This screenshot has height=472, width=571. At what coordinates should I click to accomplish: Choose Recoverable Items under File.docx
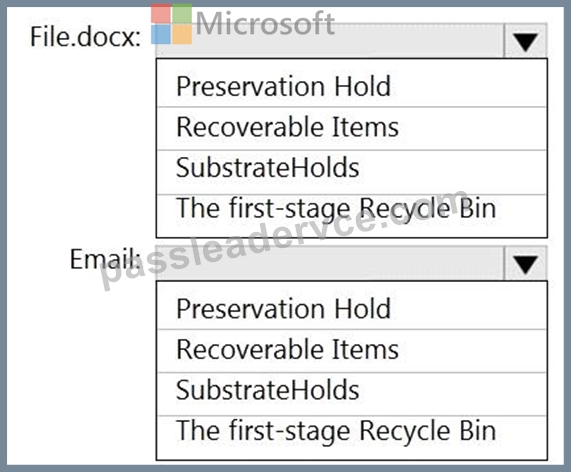click(x=351, y=128)
